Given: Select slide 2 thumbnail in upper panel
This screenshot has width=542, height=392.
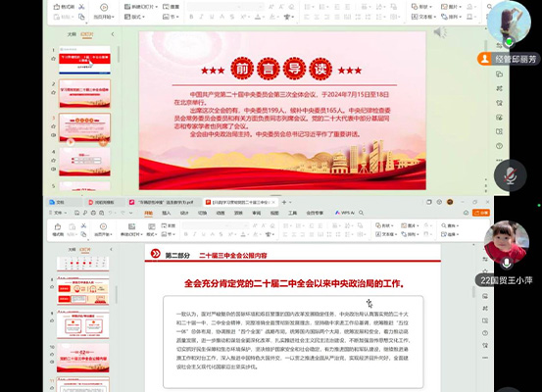Looking at the screenshot, I should point(84,93).
